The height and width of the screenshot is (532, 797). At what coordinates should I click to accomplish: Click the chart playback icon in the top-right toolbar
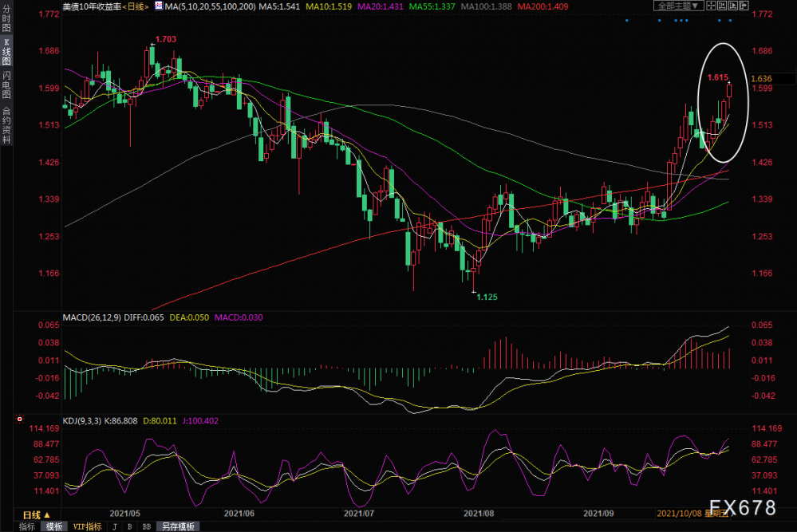coord(733,6)
